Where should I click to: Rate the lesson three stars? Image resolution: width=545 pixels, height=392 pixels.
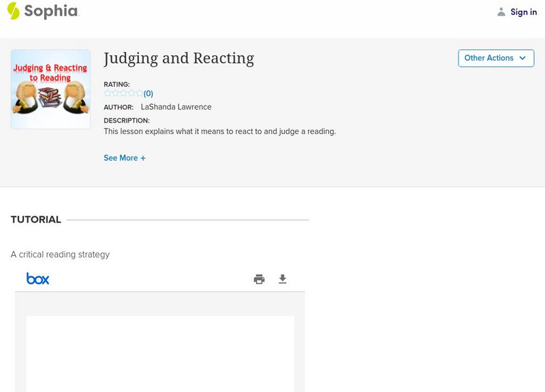123,93
